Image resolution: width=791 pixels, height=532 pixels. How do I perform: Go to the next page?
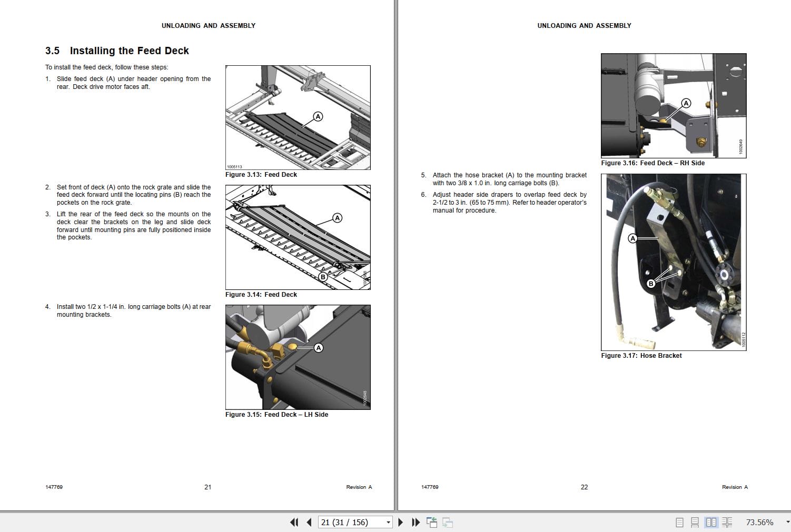[x=401, y=522]
